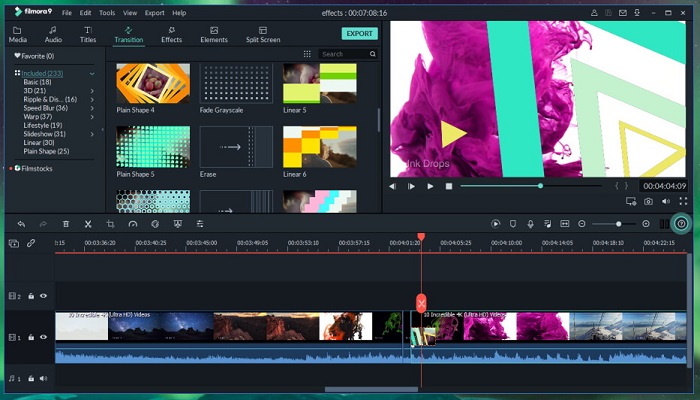This screenshot has height=400, width=700.
Task: Open the crop tool
Action: (110, 224)
